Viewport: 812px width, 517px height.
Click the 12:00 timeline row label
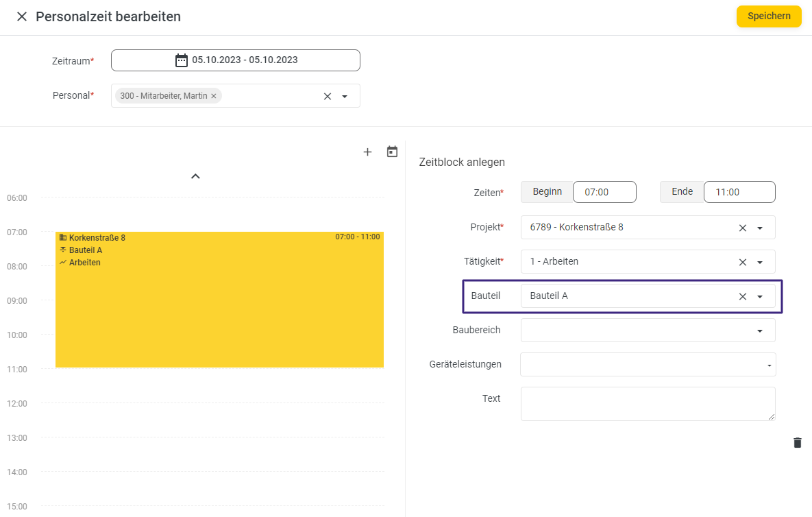17,404
